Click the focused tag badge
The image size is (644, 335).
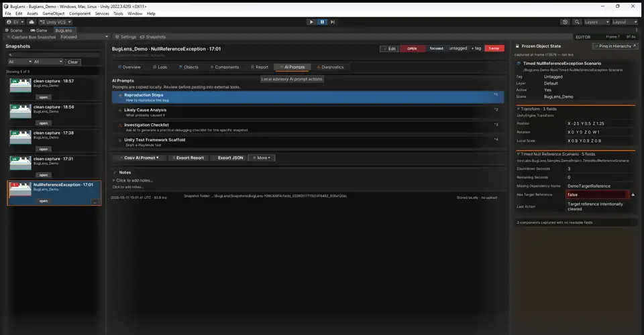pos(436,48)
